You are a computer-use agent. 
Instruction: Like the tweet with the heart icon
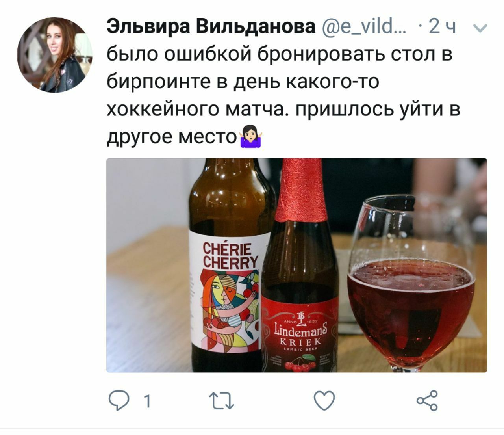(x=324, y=401)
